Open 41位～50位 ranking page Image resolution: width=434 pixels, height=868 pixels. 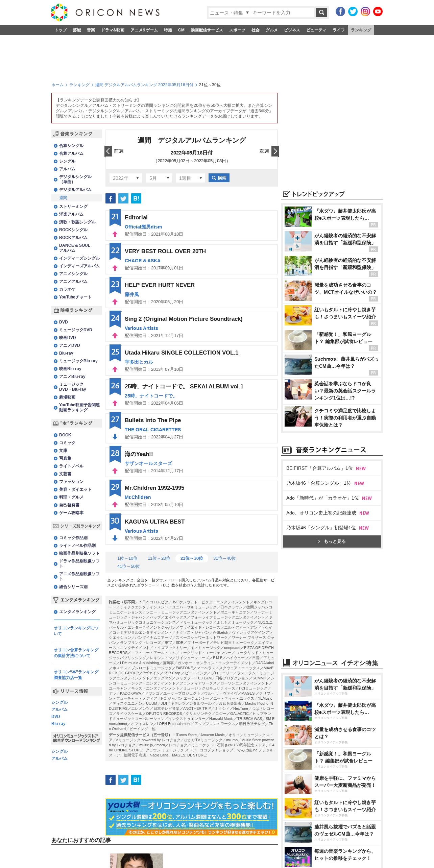click(x=128, y=566)
